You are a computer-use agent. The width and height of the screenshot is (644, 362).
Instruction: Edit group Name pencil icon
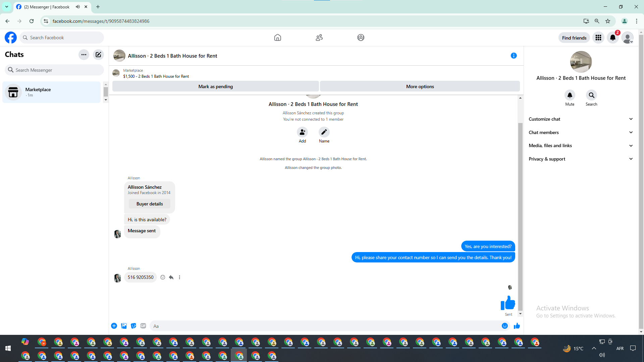tap(324, 132)
